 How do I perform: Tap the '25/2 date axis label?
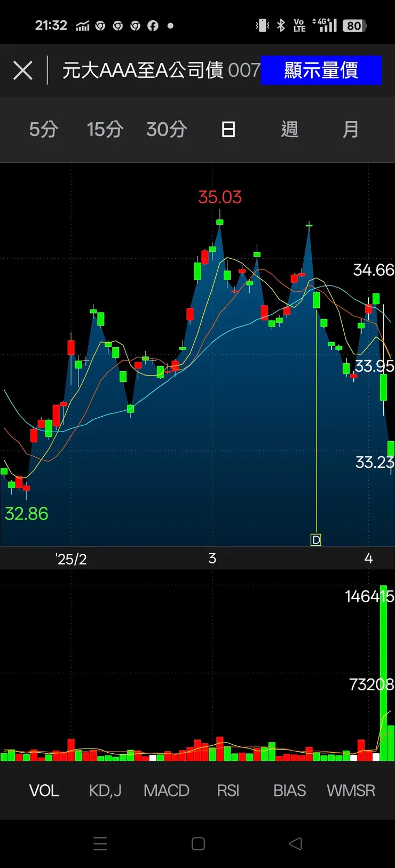click(x=71, y=559)
